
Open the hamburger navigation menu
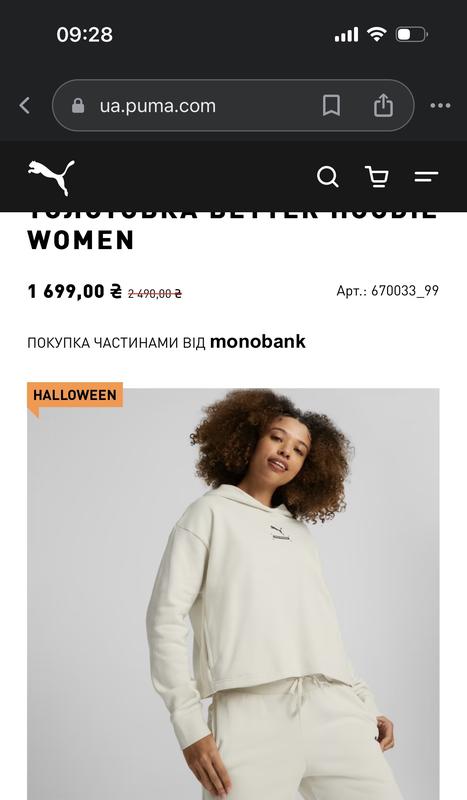tap(426, 177)
